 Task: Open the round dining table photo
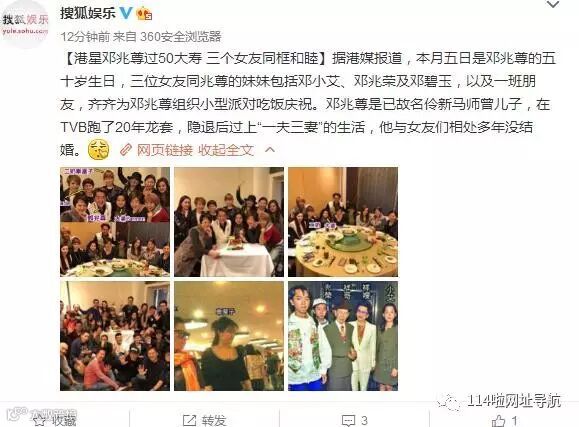click(343, 222)
